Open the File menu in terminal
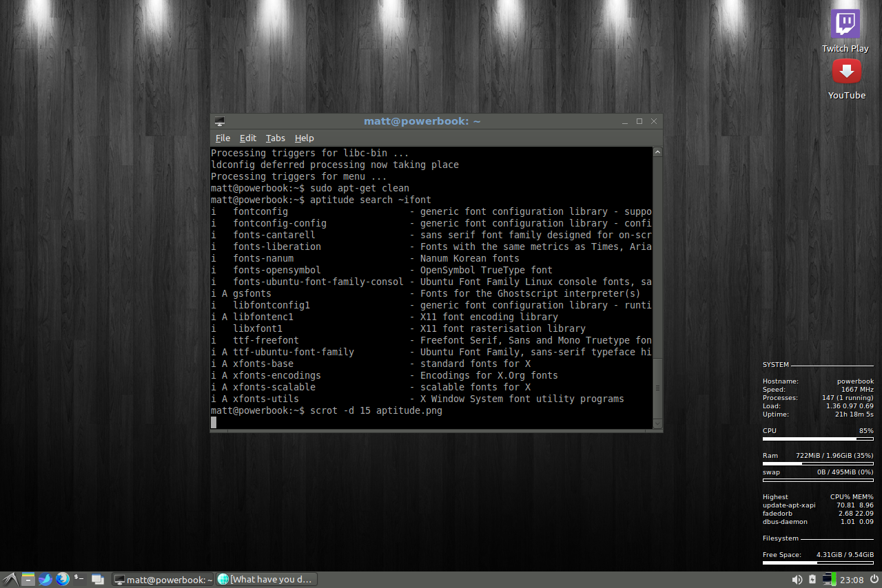This screenshot has height=588, width=882. click(223, 138)
